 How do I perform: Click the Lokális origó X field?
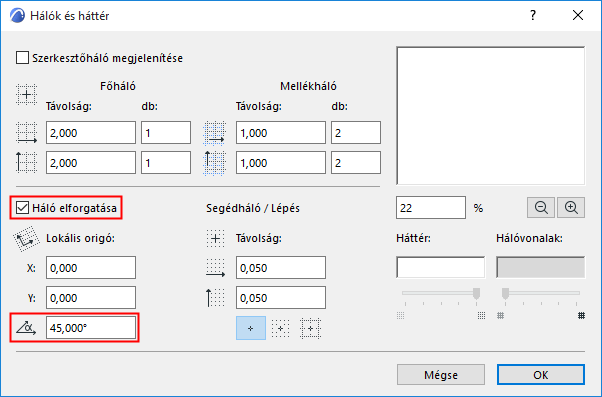(91, 268)
